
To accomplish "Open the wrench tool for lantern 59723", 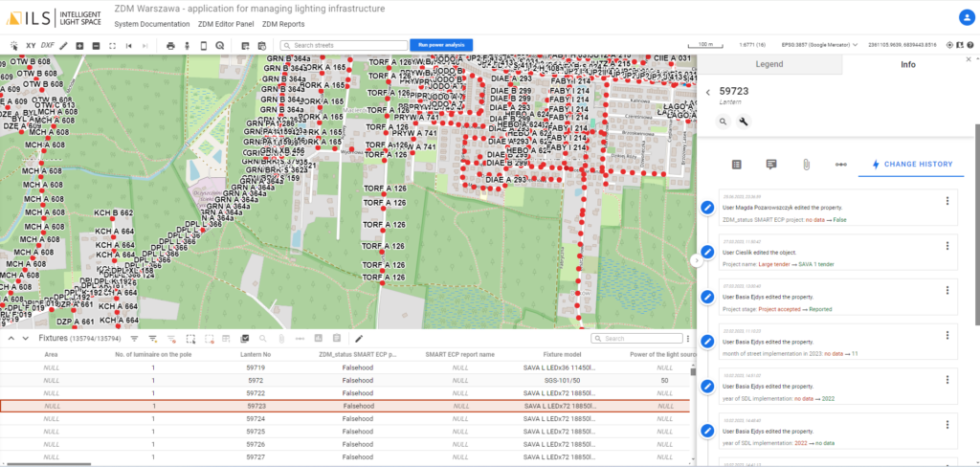I will coord(743,122).
